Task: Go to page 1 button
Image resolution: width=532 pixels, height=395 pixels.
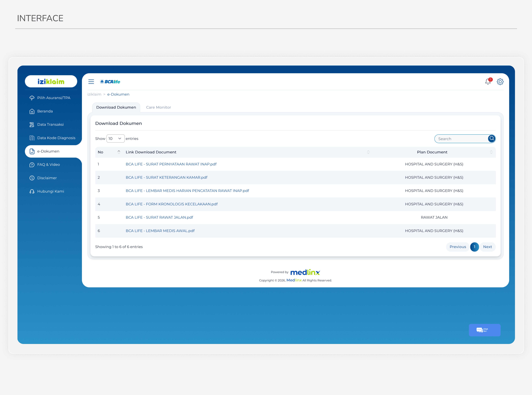Action: click(474, 247)
